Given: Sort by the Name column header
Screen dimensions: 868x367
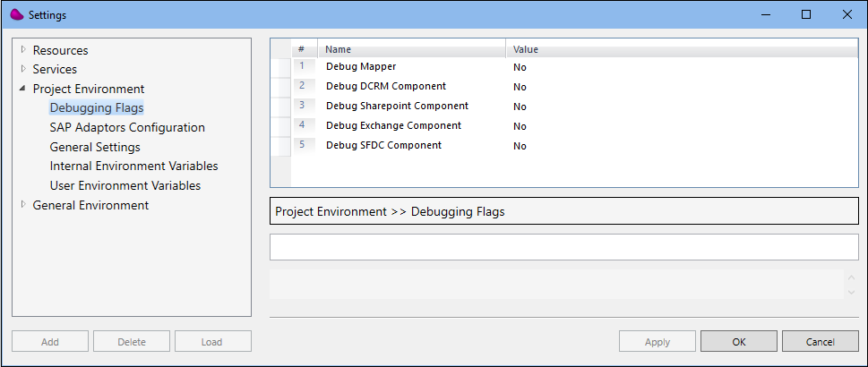Looking at the screenshot, I should click(x=412, y=49).
